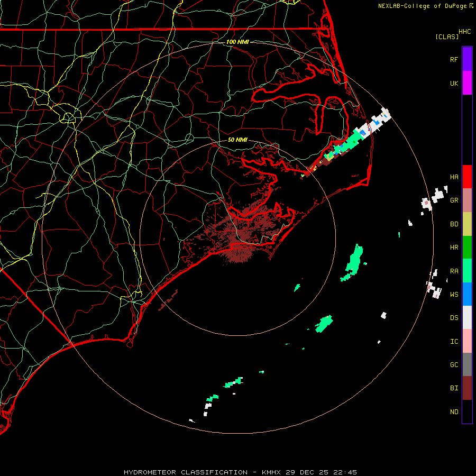Click the GC legend label
The image size is (476, 476).
pos(454,365)
